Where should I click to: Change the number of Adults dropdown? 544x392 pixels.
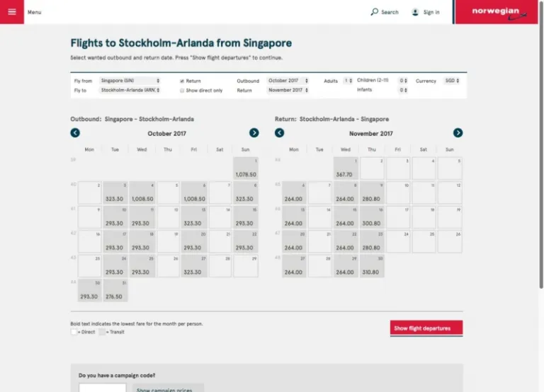coord(348,81)
